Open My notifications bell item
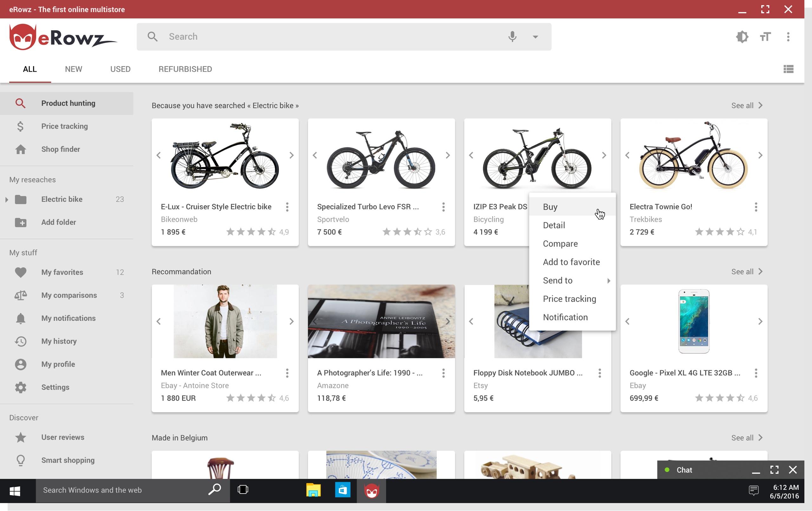812x511 pixels. point(67,318)
